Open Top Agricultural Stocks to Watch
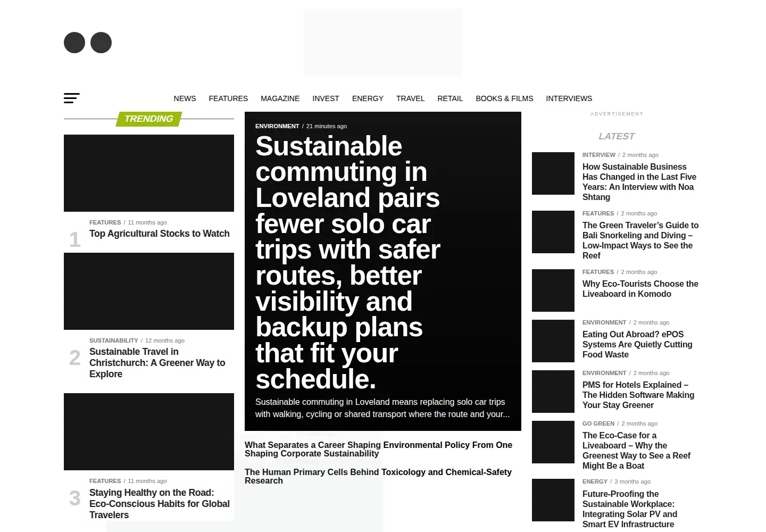 160,234
